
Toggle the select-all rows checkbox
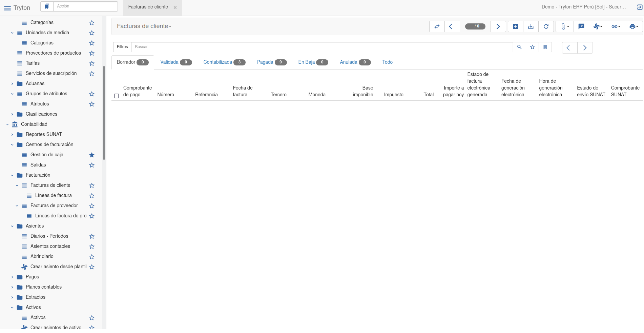point(117,96)
